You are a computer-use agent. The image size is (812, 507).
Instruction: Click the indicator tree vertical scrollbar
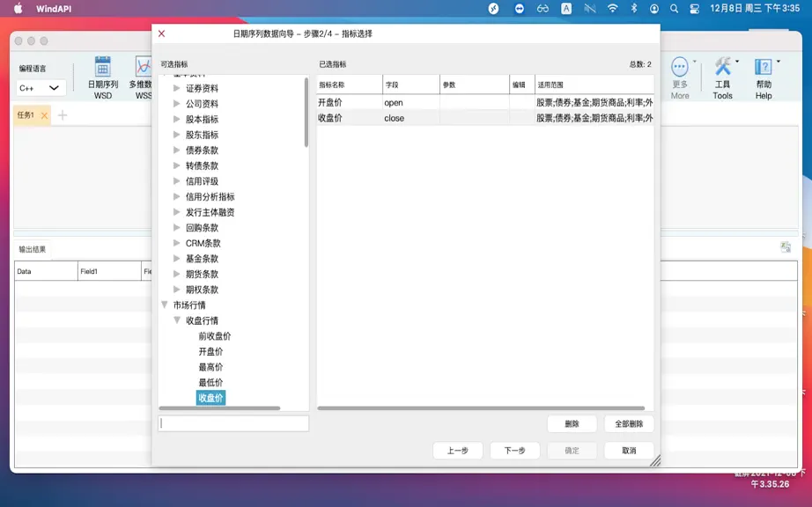306,113
